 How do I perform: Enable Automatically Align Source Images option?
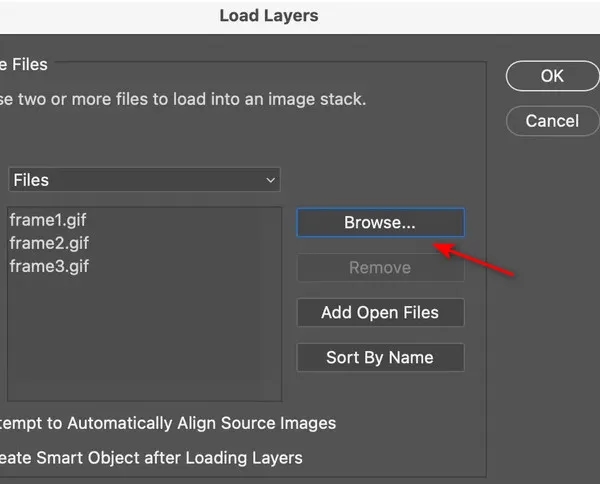pos(170,424)
